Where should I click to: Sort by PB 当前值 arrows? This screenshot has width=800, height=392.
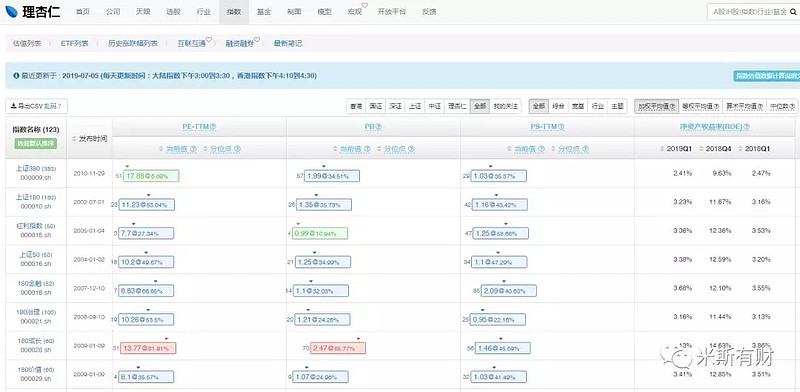click(336, 149)
